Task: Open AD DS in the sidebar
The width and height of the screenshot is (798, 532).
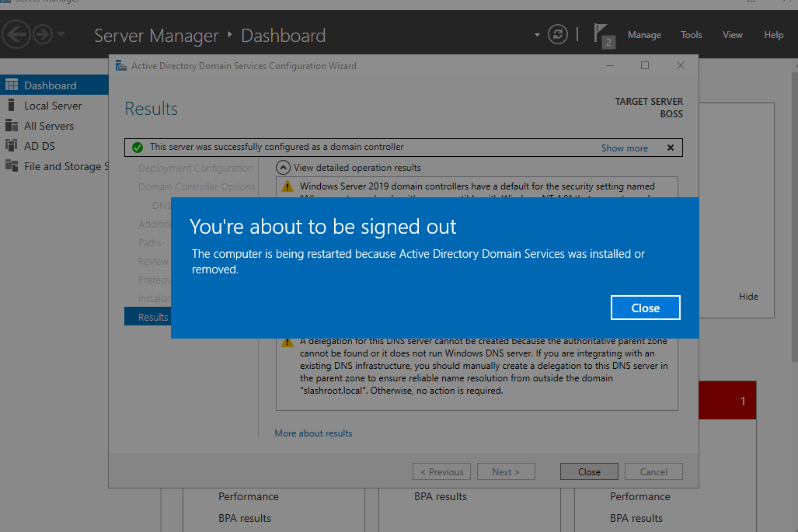Action: pos(39,146)
